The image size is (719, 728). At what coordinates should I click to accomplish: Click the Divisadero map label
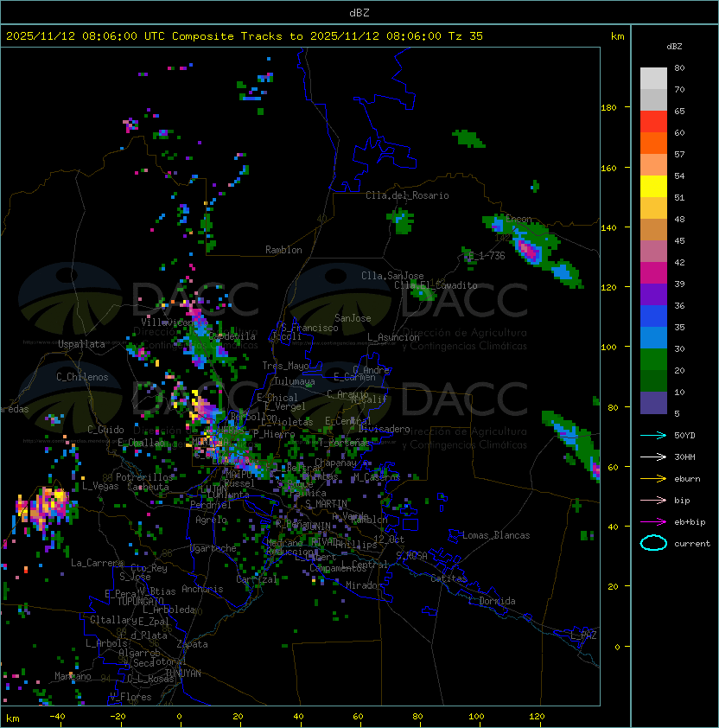point(385,429)
